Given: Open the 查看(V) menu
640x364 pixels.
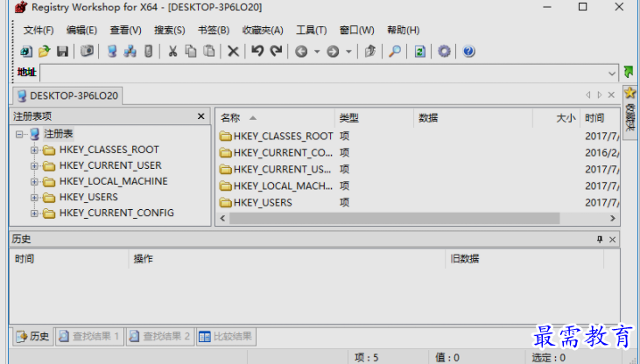Looking at the screenshot, I should coord(126,31).
